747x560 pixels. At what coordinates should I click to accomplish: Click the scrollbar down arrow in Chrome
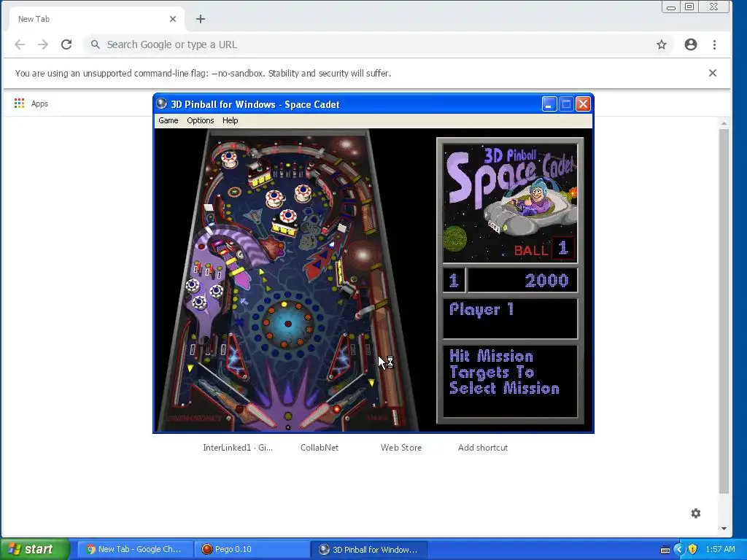click(x=724, y=528)
